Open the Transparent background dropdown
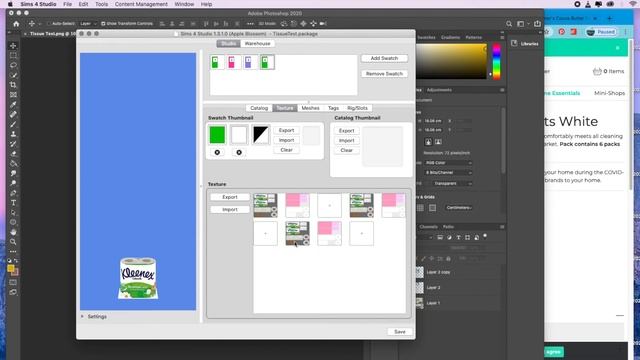The height and width of the screenshot is (360, 640). point(452,184)
